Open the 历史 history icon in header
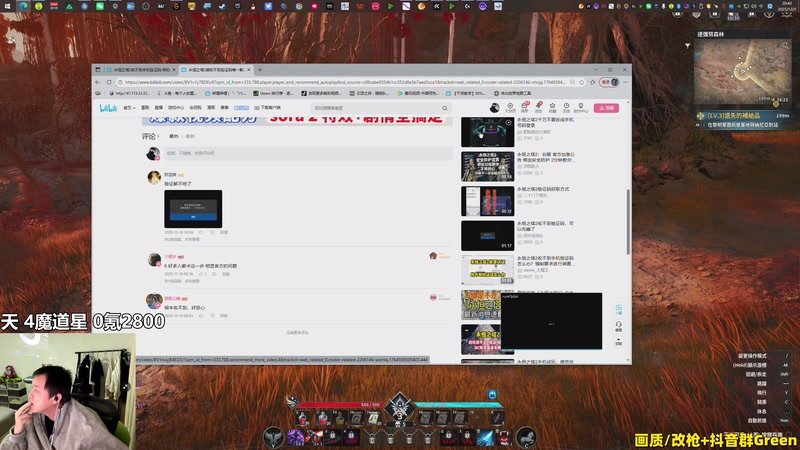This screenshot has height=450, width=800. click(x=566, y=107)
